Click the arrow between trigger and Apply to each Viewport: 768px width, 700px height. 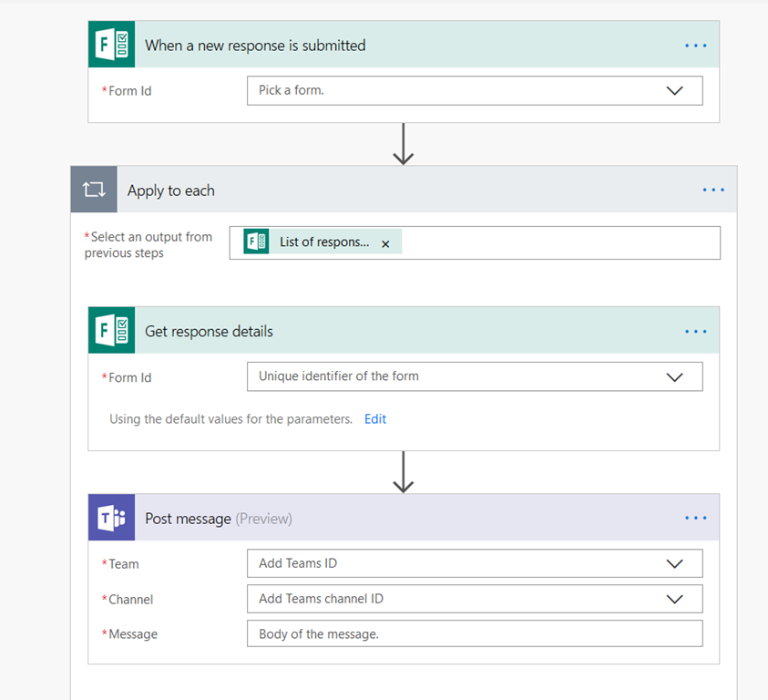pos(403,144)
